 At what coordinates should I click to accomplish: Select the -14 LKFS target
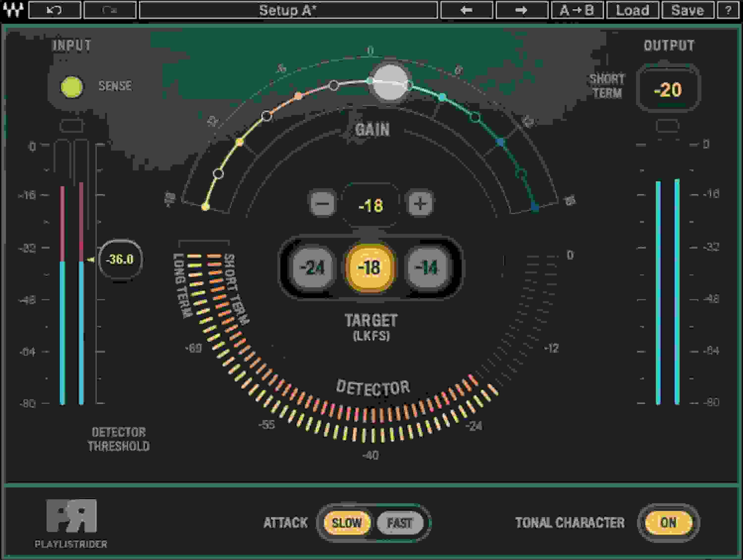pyautogui.click(x=426, y=268)
